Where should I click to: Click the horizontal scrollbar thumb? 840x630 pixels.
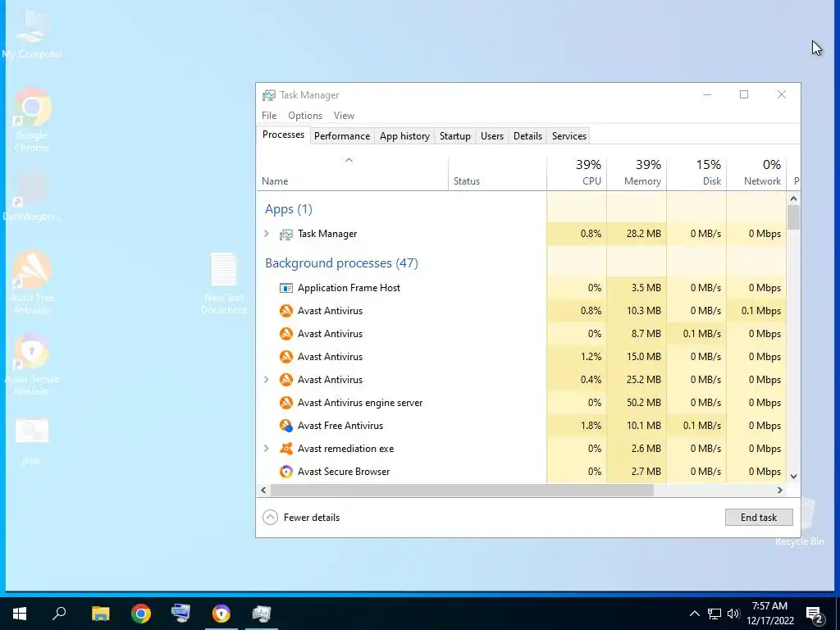point(462,491)
